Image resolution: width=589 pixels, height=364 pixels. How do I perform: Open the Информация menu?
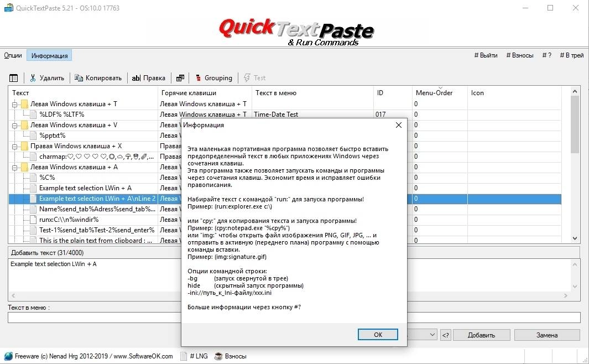(50, 55)
